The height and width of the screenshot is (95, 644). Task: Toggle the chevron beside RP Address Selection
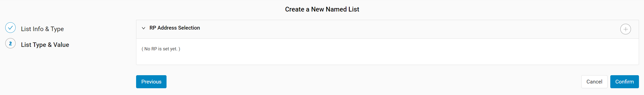[143, 28]
